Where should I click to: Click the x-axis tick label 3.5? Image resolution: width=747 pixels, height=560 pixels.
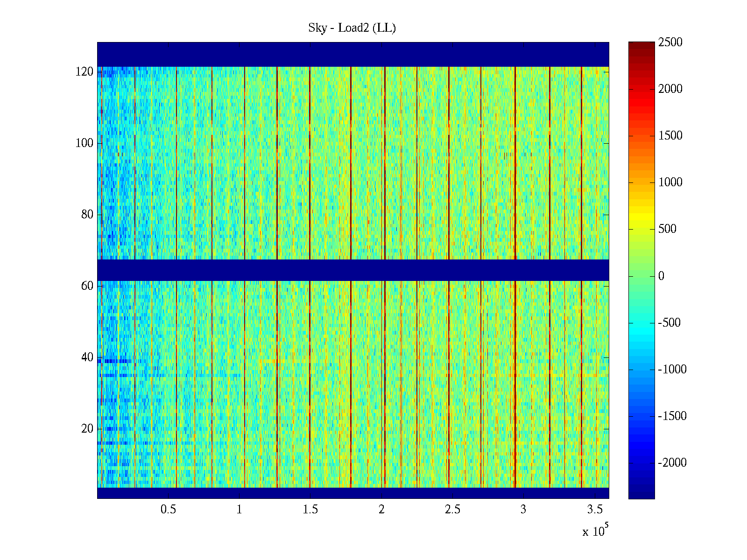594,510
